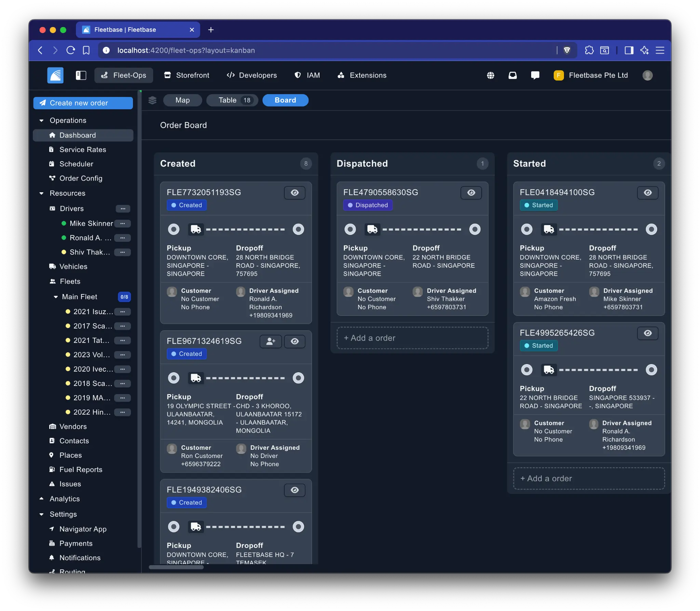Collapse the Main Fleet tree node

pyautogui.click(x=56, y=297)
